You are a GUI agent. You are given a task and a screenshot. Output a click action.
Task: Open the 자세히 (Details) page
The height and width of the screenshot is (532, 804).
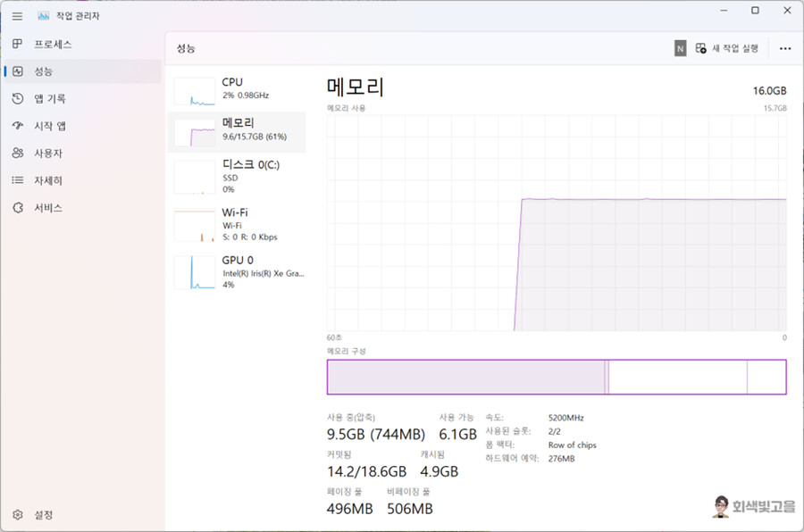point(48,179)
